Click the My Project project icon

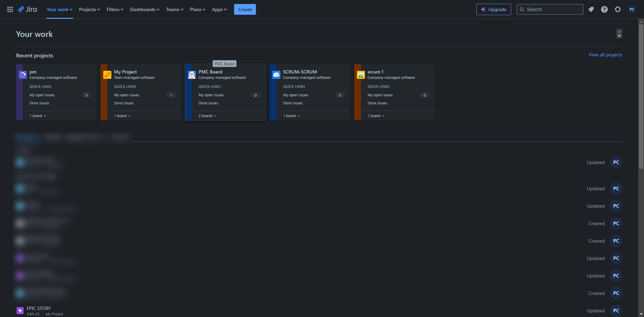click(x=107, y=75)
